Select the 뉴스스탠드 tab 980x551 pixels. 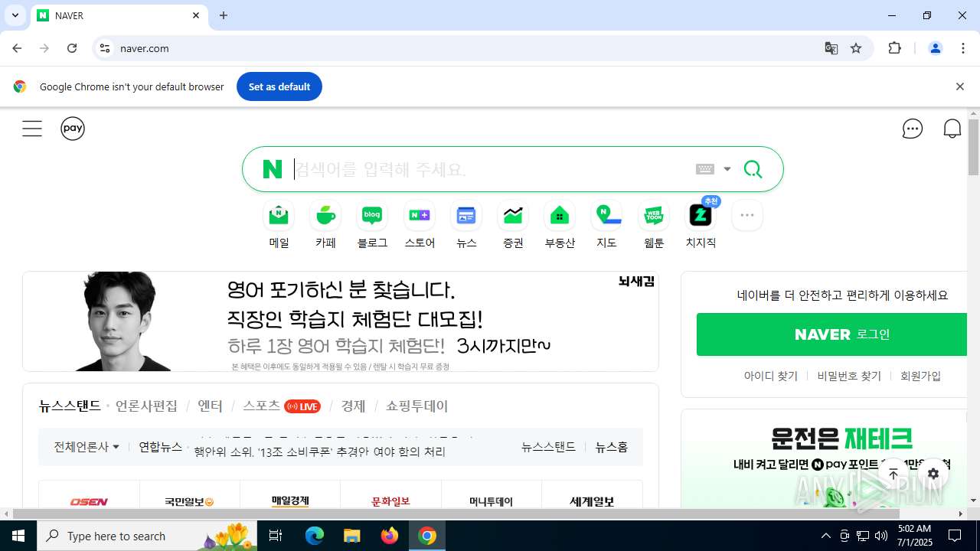click(70, 406)
